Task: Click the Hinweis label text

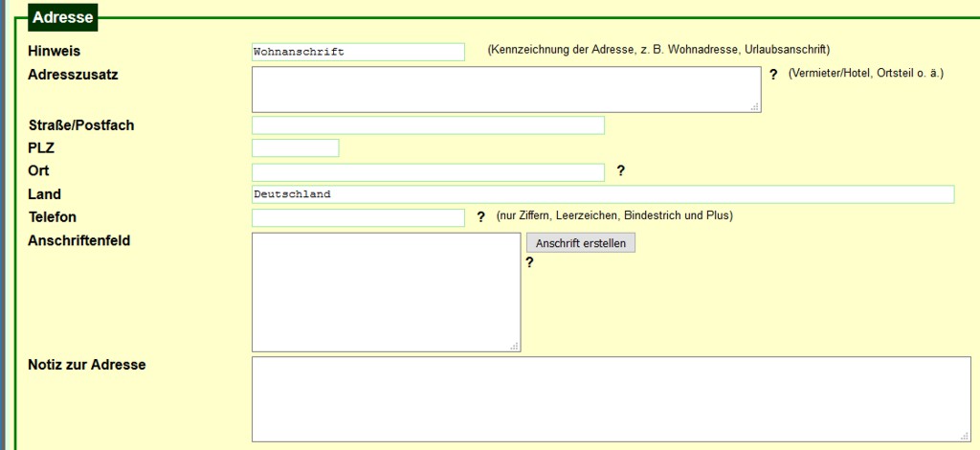Action: 55,51
